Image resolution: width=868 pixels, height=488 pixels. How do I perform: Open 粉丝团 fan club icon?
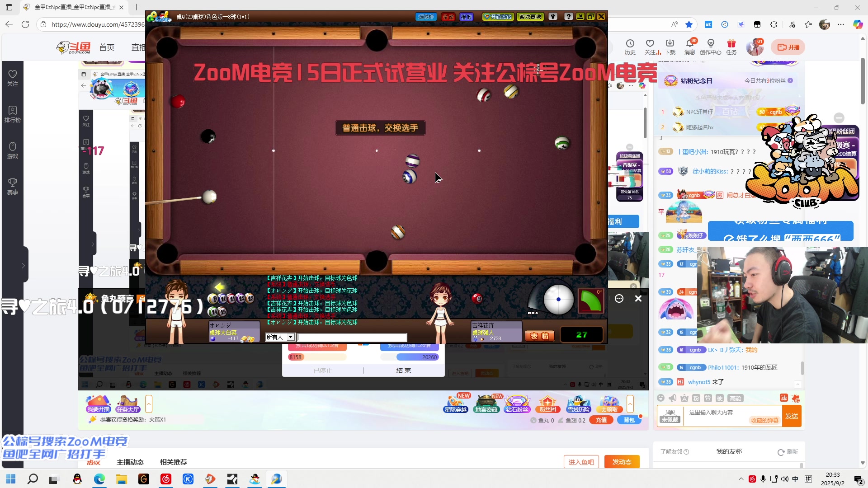tap(547, 404)
